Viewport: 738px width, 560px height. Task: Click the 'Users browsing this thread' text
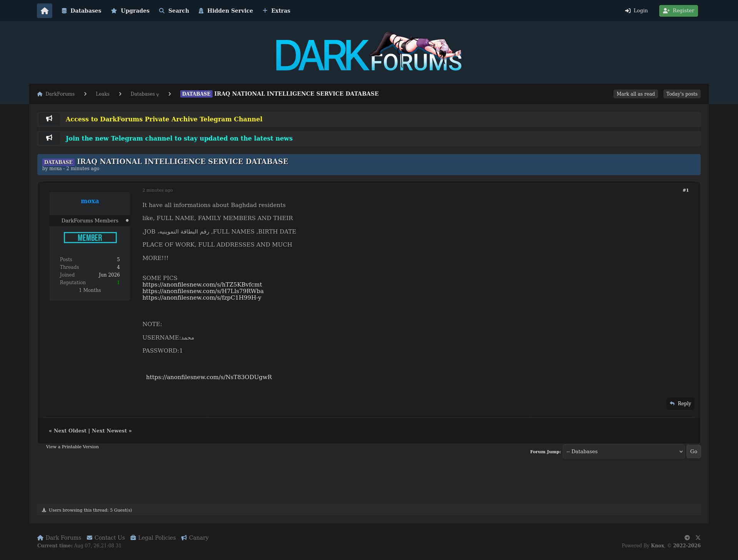pyautogui.click(x=90, y=510)
